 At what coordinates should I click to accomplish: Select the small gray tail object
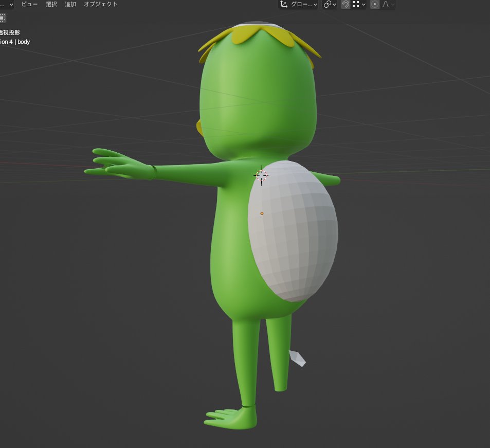tap(297, 359)
